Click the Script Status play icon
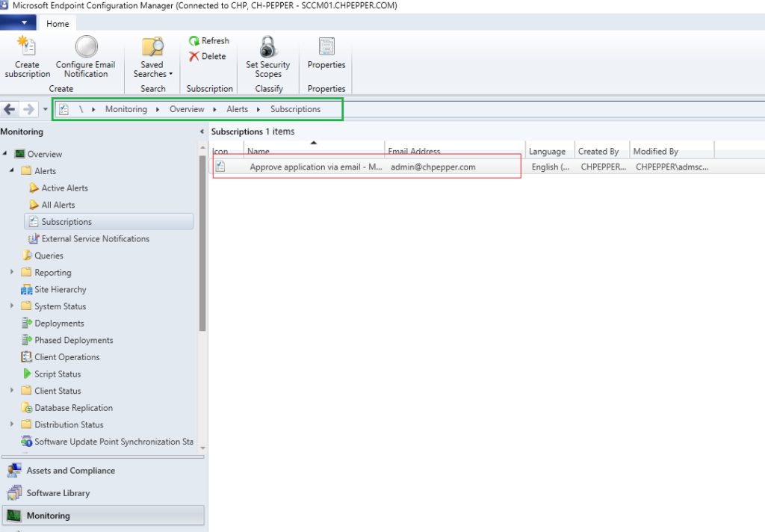Viewport: 765px width, 532px height. point(27,374)
